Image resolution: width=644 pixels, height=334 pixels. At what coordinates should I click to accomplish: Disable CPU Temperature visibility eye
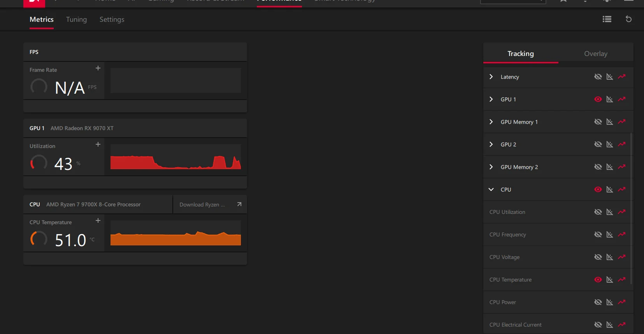(x=598, y=280)
